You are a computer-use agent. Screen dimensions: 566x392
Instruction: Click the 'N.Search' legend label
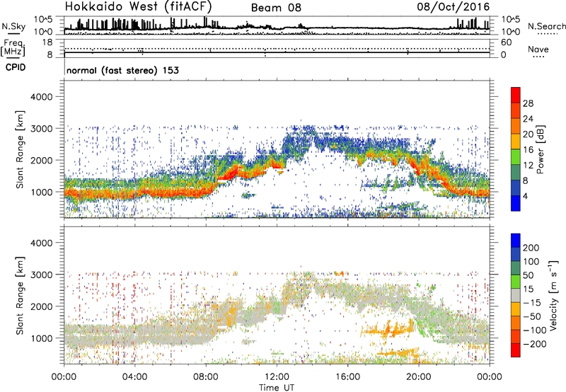546,26
